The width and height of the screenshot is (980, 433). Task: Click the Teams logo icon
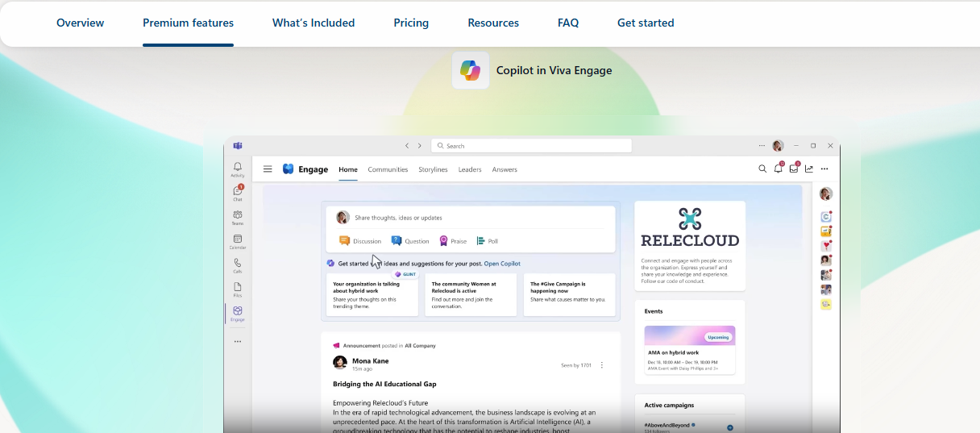[238, 145]
